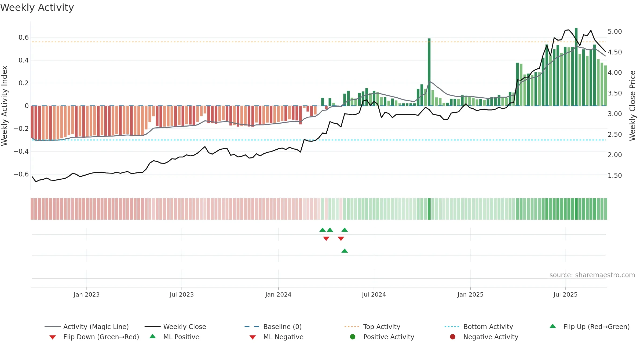The width and height of the screenshot is (644, 362).
Task: Click the Weekly Activity Index axis title
Action: [x=4, y=106]
